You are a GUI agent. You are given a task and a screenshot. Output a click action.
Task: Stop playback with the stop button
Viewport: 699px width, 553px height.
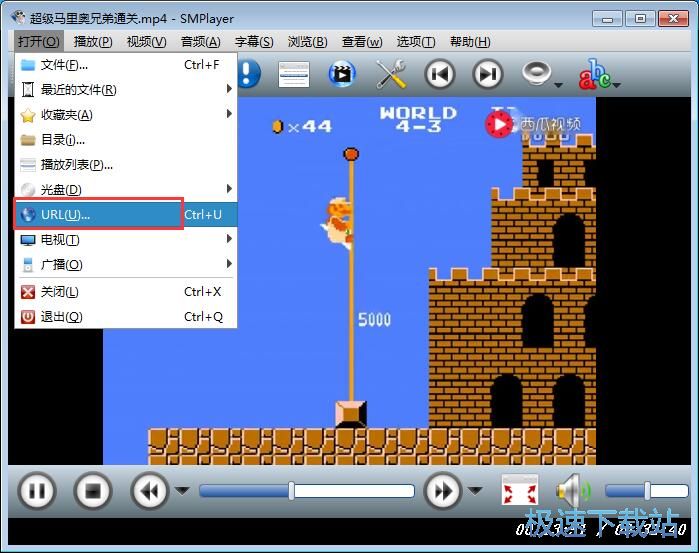click(93, 491)
